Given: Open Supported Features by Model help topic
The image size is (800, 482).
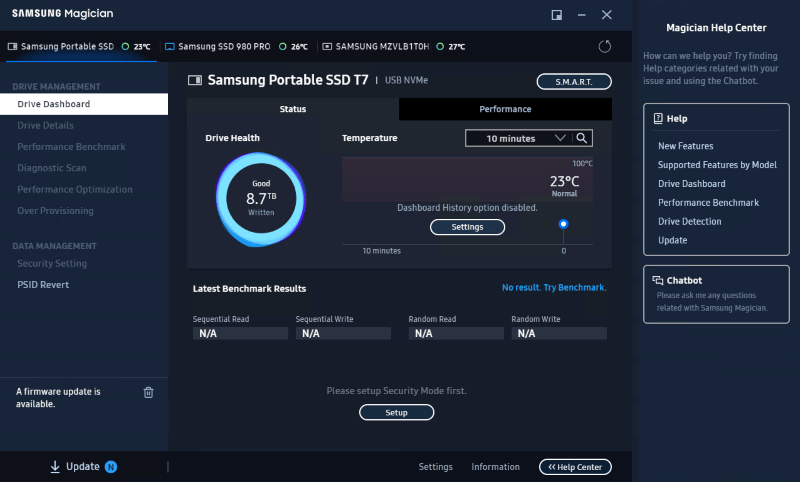Looking at the screenshot, I should tap(717, 165).
